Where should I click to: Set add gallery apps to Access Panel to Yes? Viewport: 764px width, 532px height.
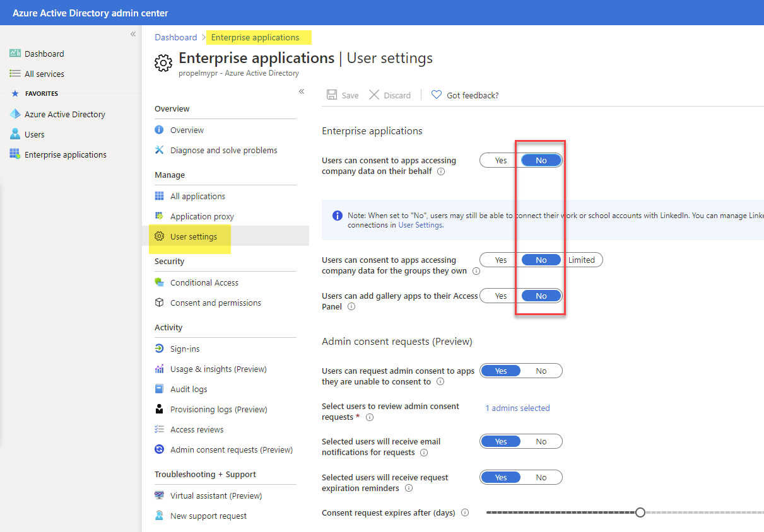tap(501, 296)
